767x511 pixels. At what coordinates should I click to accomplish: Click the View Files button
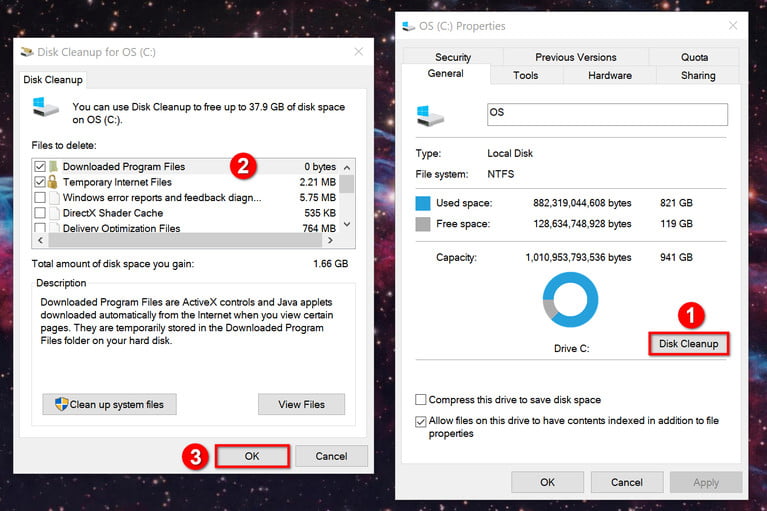coord(301,404)
